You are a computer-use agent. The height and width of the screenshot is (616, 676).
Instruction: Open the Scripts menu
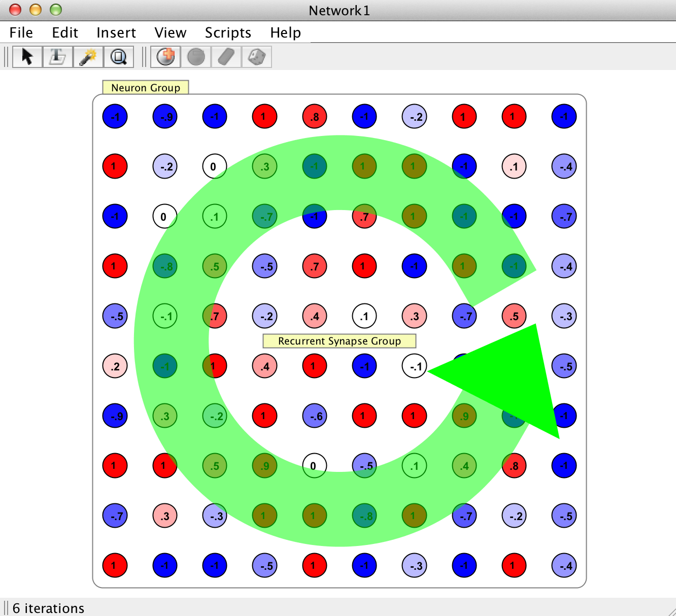228,32
